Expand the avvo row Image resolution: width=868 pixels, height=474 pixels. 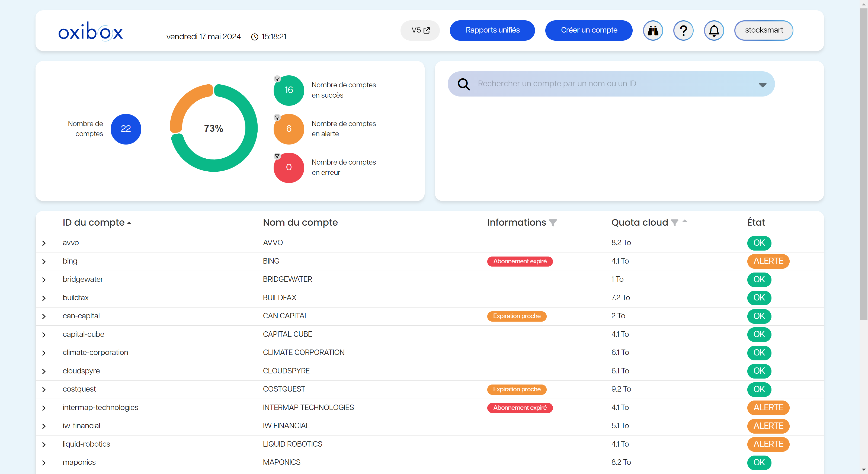pyautogui.click(x=44, y=243)
